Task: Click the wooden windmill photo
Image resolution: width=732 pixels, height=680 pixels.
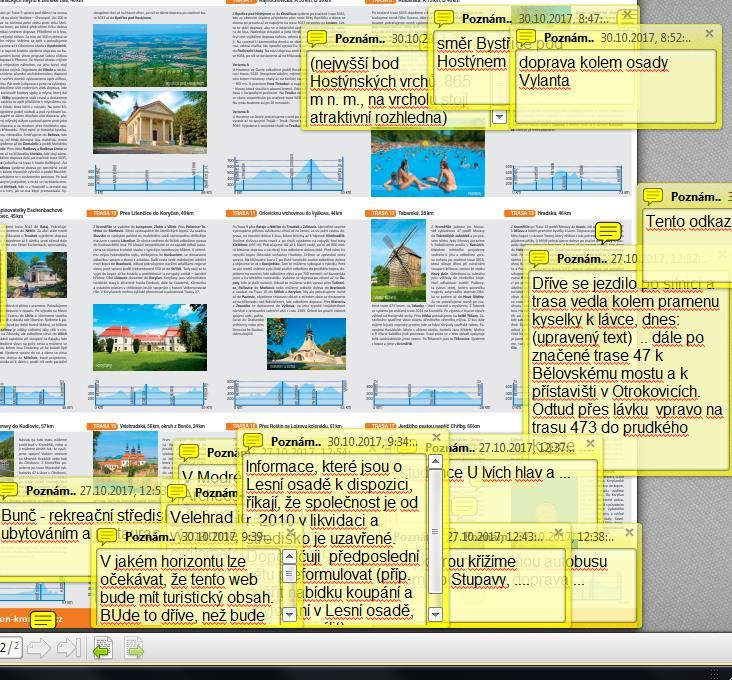Action: point(398,260)
